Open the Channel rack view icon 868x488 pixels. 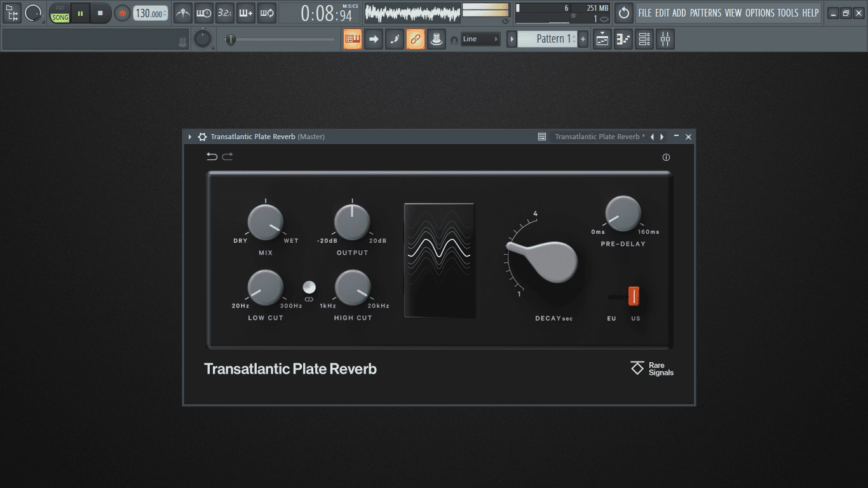point(644,39)
